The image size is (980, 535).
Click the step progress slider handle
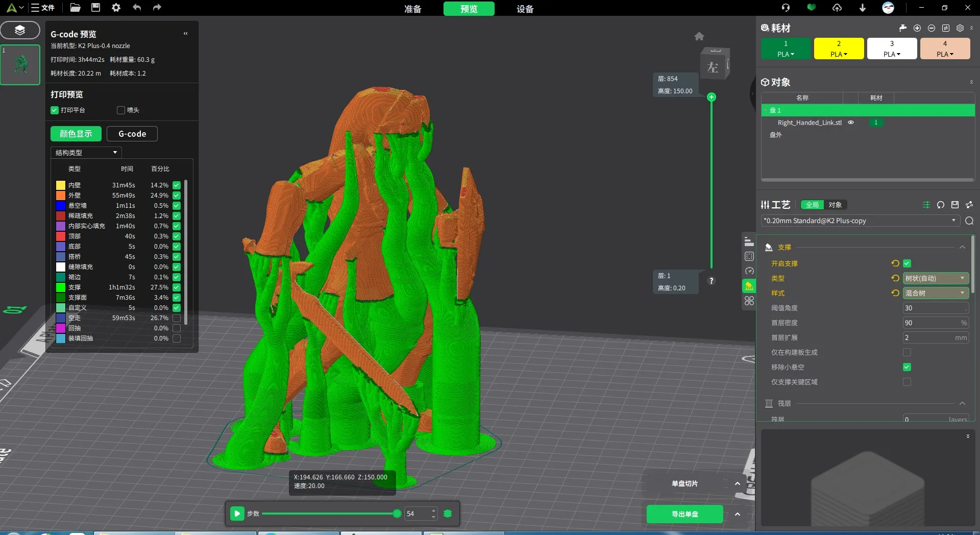tap(397, 514)
